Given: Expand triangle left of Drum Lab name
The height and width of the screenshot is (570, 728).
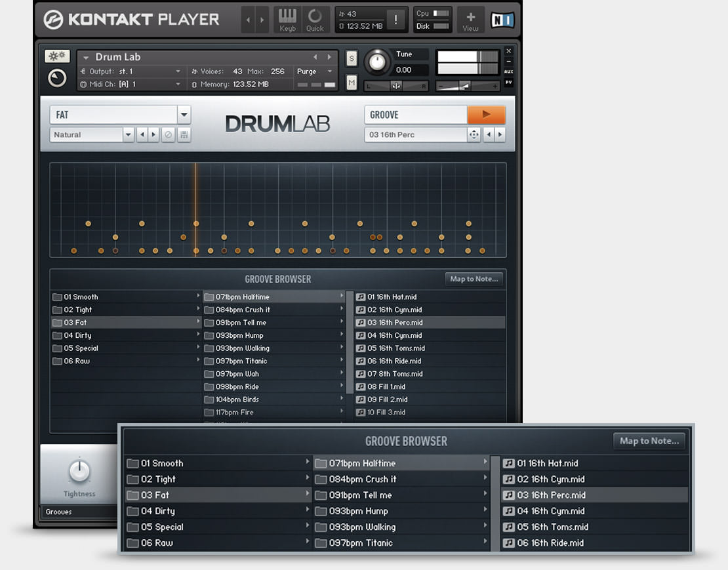Looking at the screenshot, I should (86, 58).
